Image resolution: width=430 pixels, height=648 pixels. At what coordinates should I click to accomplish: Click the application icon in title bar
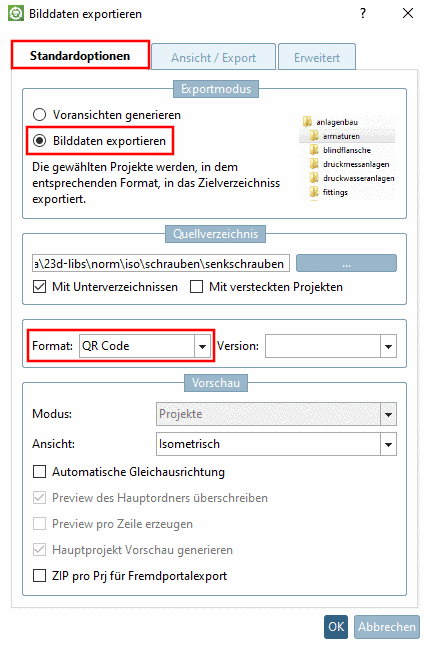16,13
